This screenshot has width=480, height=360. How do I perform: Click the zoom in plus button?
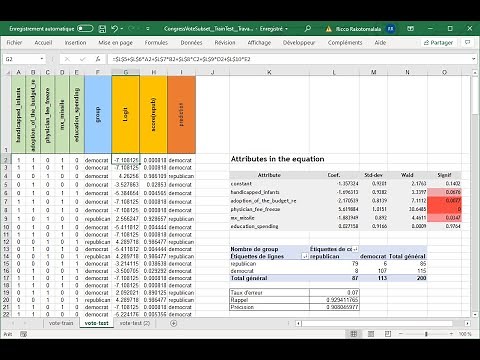[451, 334]
